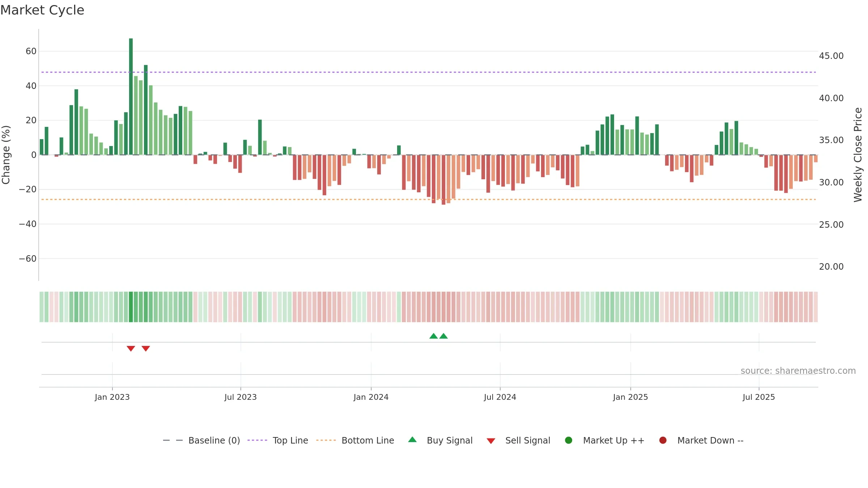
Task: Click the 20.00 price tick label
Action: click(831, 267)
